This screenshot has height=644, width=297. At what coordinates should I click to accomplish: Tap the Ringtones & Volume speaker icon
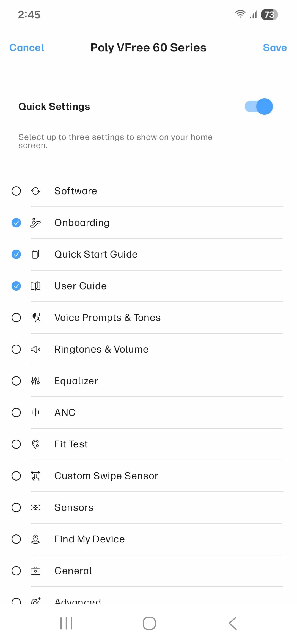[x=35, y=349]
